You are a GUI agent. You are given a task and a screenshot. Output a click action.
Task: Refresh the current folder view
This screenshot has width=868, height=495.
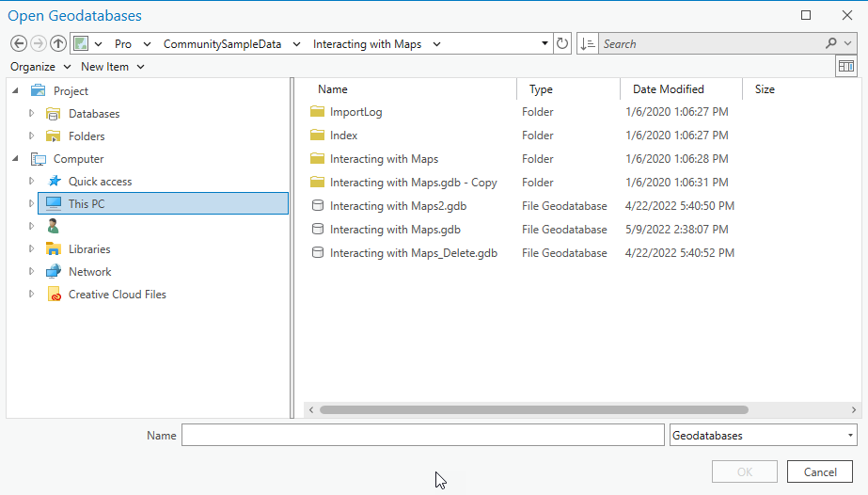(x=562, y=43)
